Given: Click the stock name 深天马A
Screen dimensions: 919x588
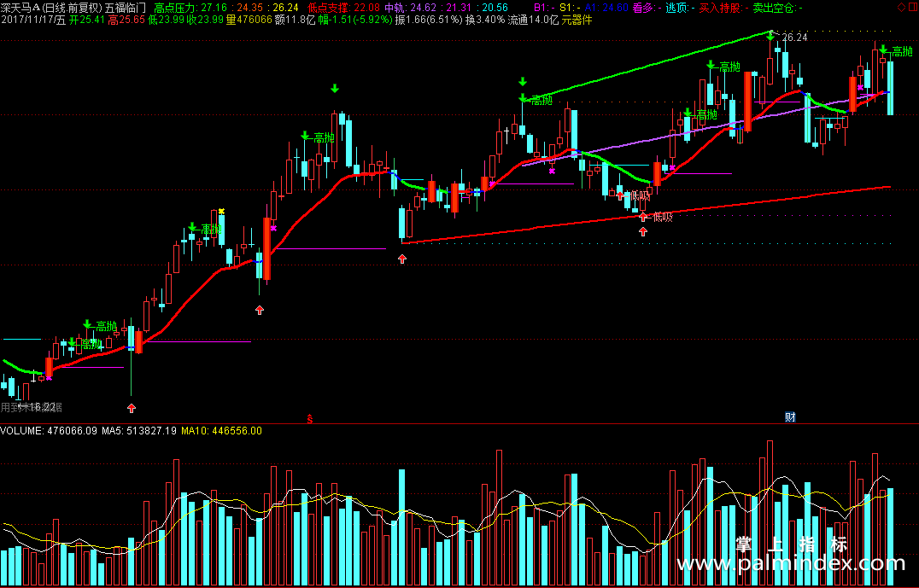Looking at the screenshot, I should click(20, 8).
